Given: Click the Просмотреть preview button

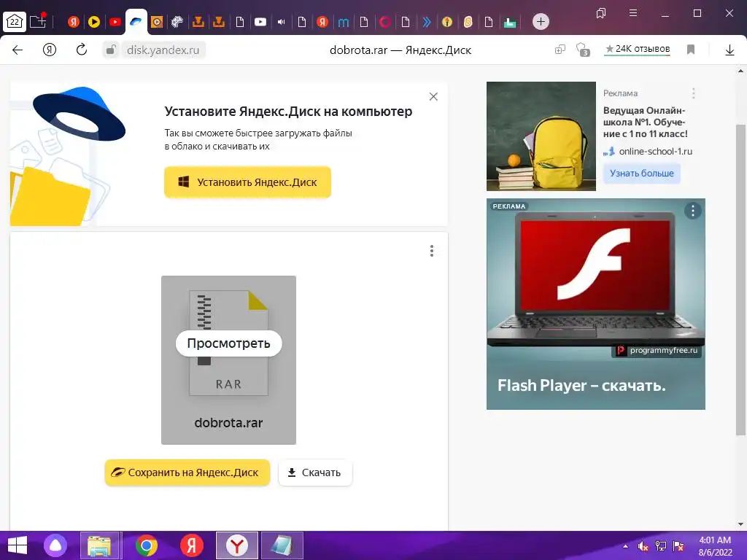Looking at the screenshot, I should click(228, 343).
